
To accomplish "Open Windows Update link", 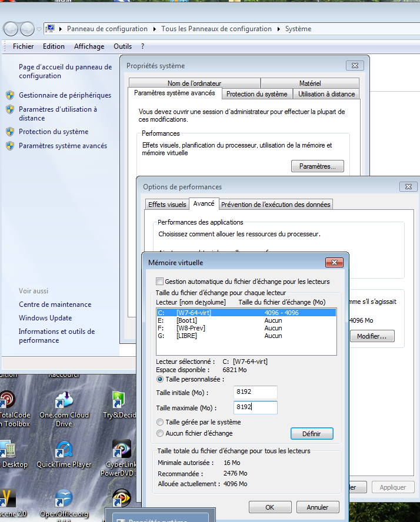I will click(x=45, y=318).
